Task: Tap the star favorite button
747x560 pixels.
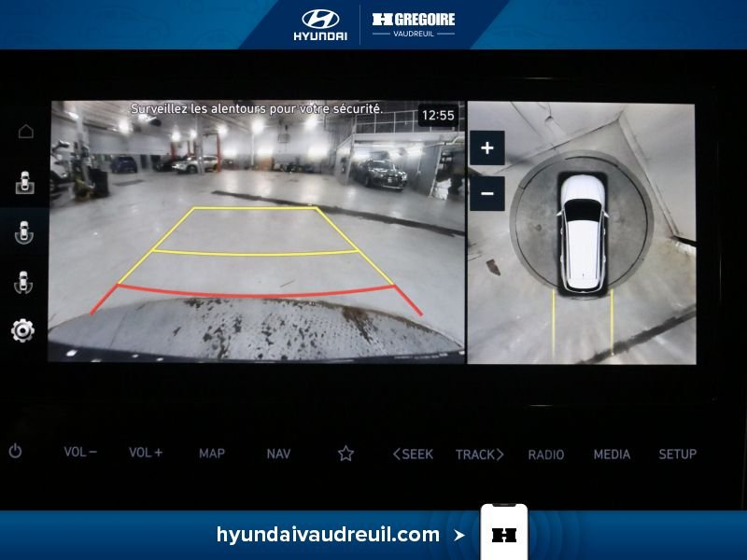Action: click(x=345, y=454)
